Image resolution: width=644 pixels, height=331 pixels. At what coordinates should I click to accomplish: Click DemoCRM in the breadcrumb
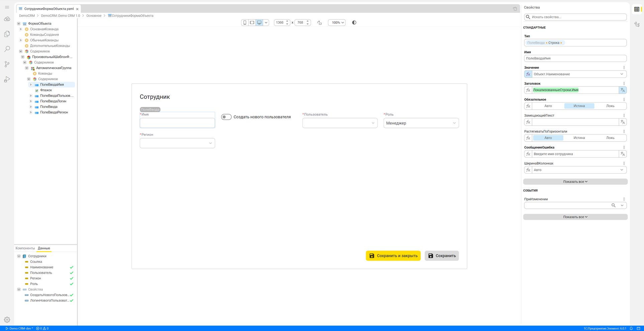click(27, 16)
